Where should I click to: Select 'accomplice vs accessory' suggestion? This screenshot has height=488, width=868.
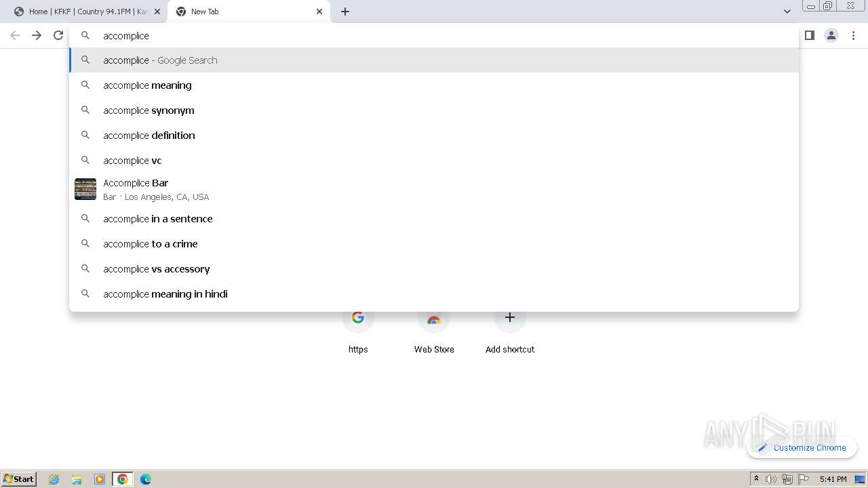[x=434, y=268]
